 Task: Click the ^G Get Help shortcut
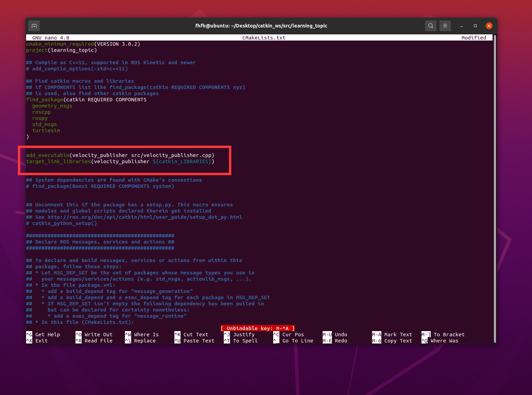(x=43, y=335)
